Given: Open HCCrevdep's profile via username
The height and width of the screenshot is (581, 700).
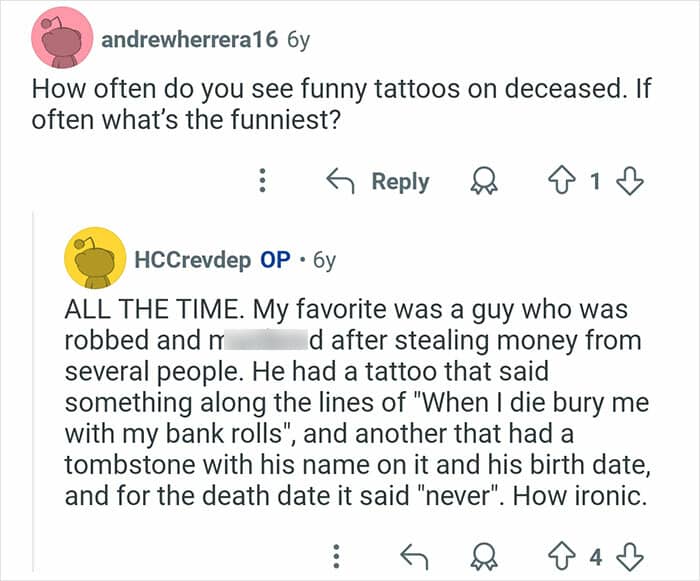Looking at the screenshot, I should [193, 260].
